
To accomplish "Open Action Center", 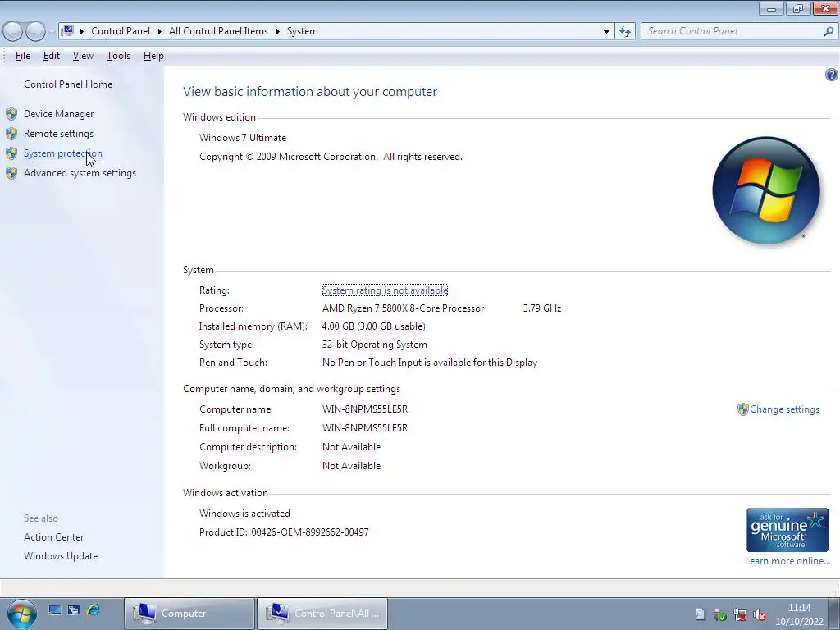I will 53,536.
